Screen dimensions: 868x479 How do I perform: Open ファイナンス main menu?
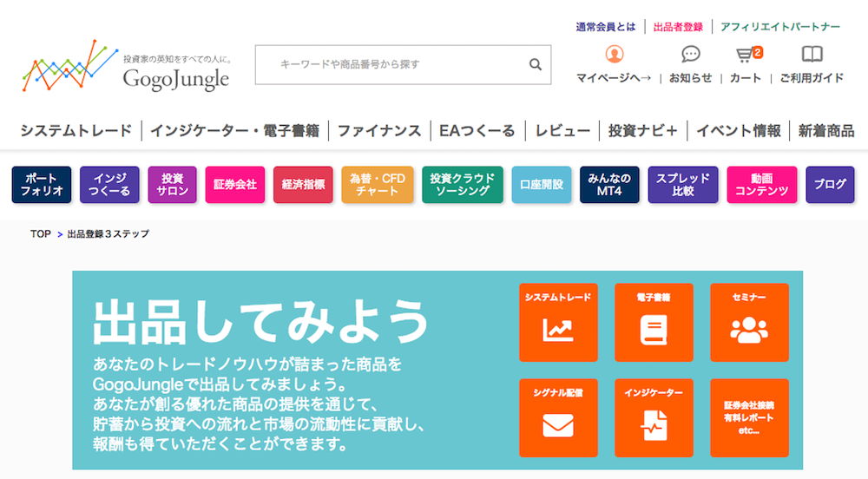coord(379,131)
